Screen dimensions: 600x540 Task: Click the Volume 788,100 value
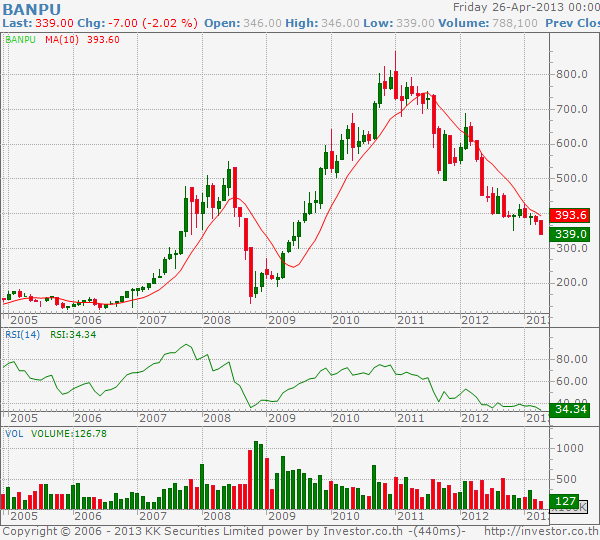[515, 23]
